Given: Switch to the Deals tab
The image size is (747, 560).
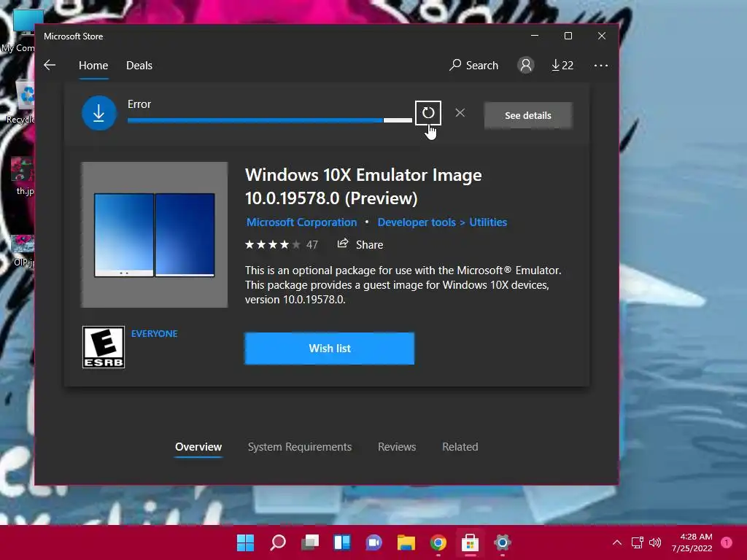Looking at the screenshot, I should (139, 65).
